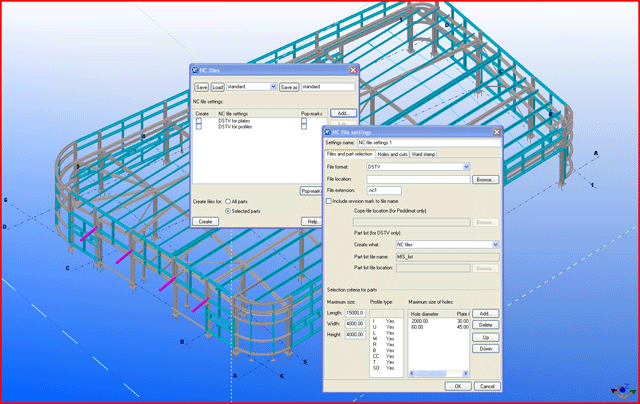Switch to the Holes and cuts tab
Screen dimensions: 640x404
[x=392, y=154]
